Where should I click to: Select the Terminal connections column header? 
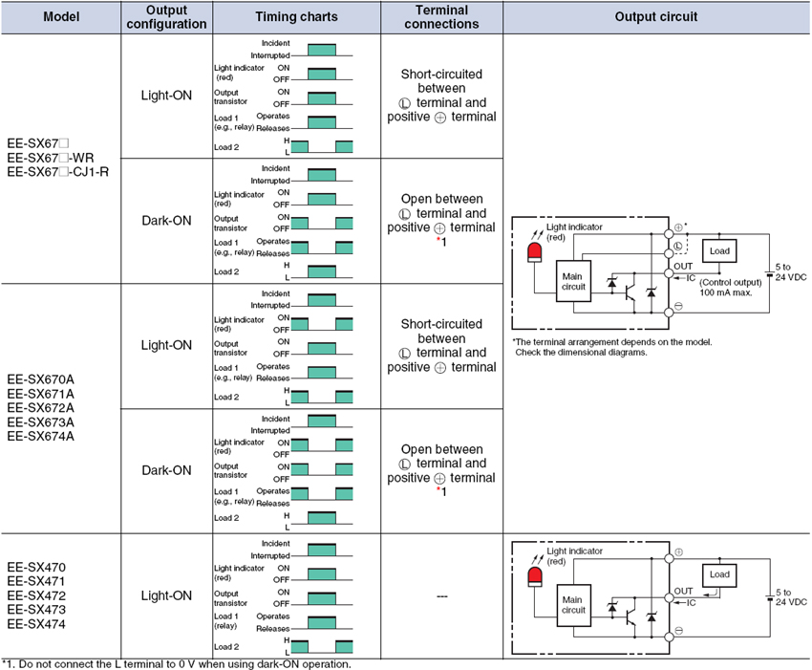(441, 17)
